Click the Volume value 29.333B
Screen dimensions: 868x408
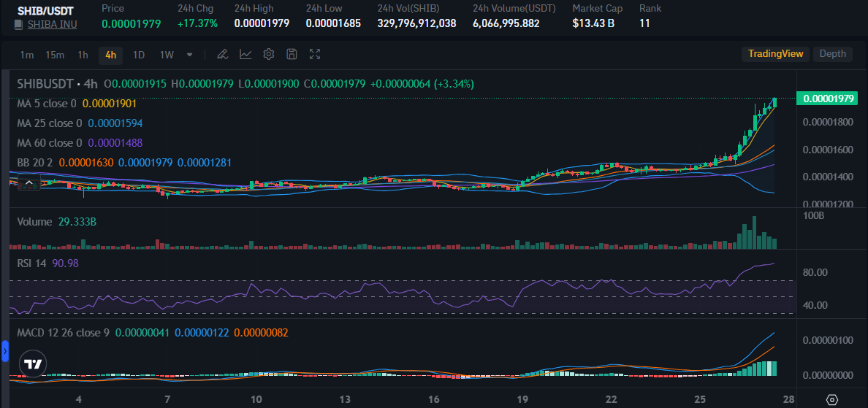click(x=77, y=222)
